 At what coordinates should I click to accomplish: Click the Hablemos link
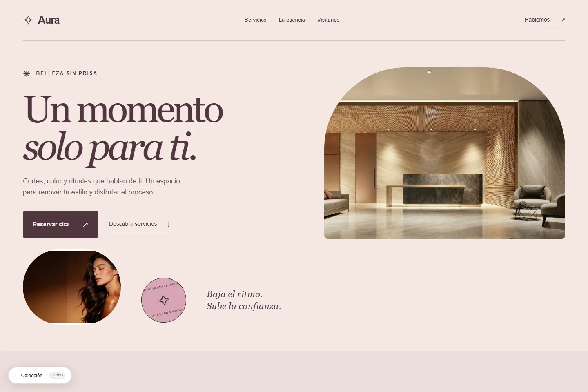(545, 20)
